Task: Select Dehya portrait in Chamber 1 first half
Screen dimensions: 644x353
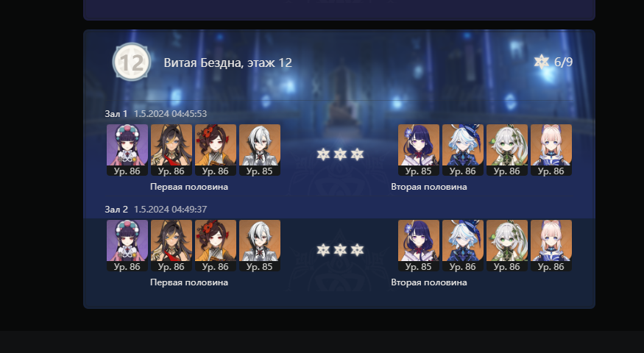Action: [x=171, y=150]
